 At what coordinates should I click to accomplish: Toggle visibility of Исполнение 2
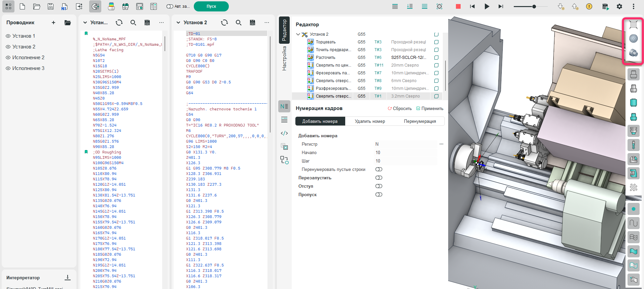[x=8, y=58]
